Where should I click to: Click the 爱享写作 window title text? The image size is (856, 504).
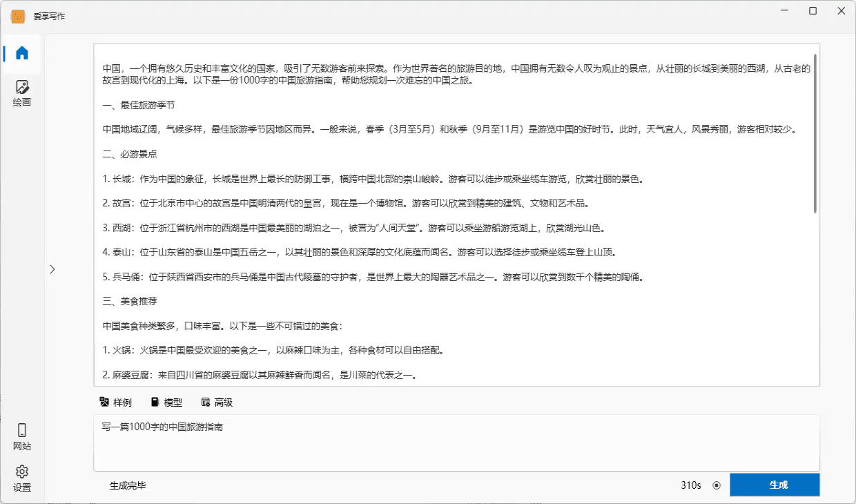49,17
